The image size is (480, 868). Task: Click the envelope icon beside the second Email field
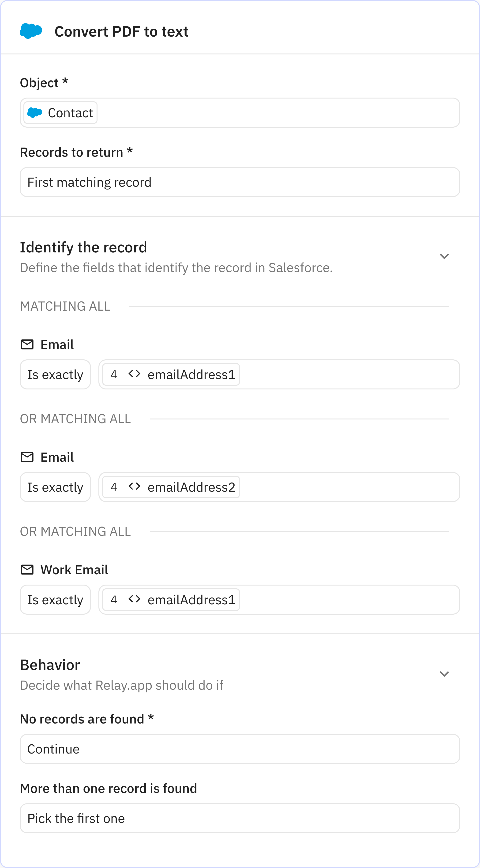(27, 457)
